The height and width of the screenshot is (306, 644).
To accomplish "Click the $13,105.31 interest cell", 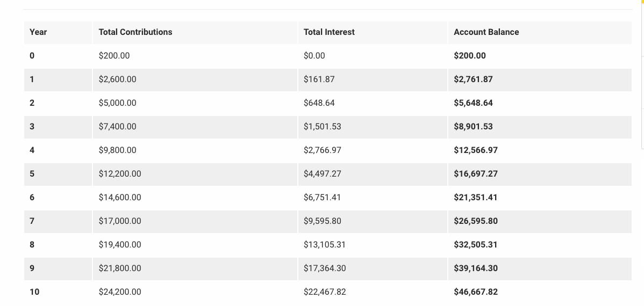I will point(325,245).
